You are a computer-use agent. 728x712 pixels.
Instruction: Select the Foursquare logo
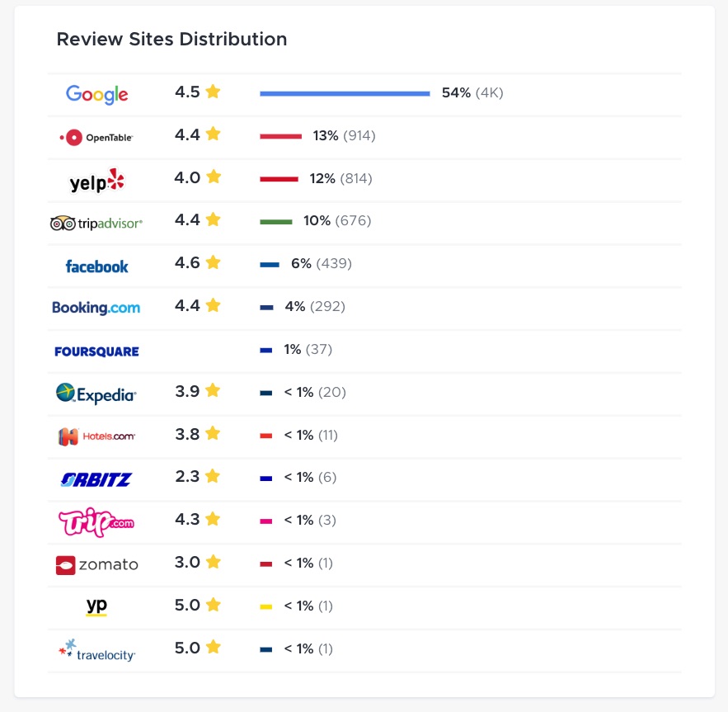96,351
